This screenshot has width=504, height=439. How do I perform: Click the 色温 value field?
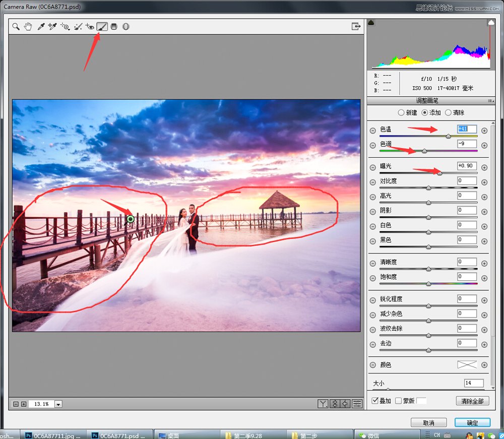click(x=467, y=129)
